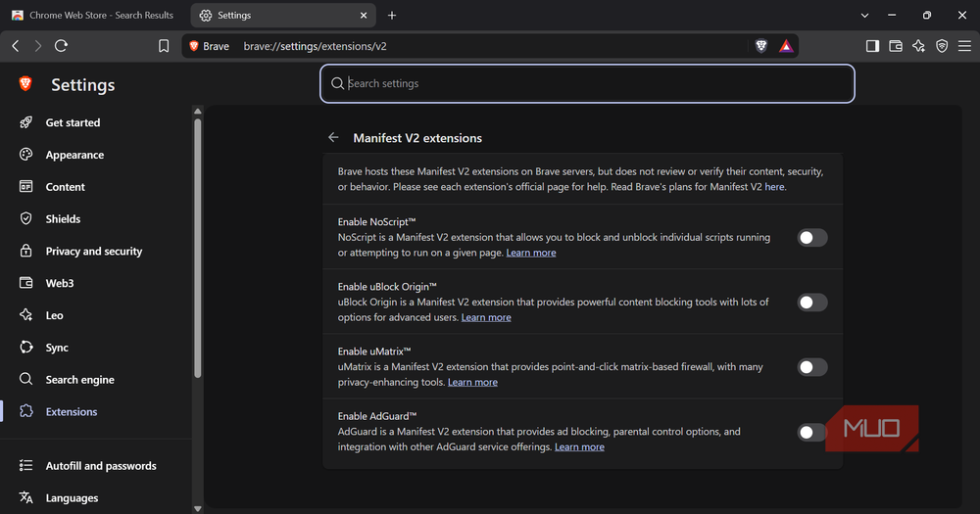
Task: Go forward with the browser forward arrow
Action: point(37,46)
